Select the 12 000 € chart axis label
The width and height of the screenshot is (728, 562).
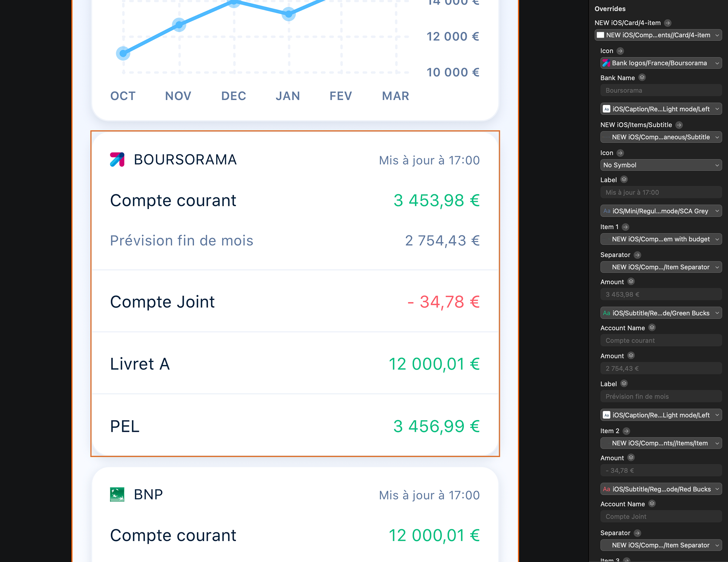click(x=453, y=36)
